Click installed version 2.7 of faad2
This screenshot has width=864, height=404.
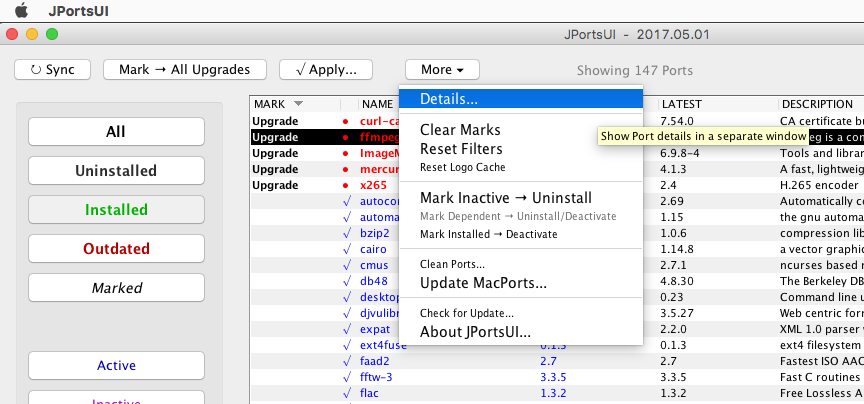tap(548, 362)
